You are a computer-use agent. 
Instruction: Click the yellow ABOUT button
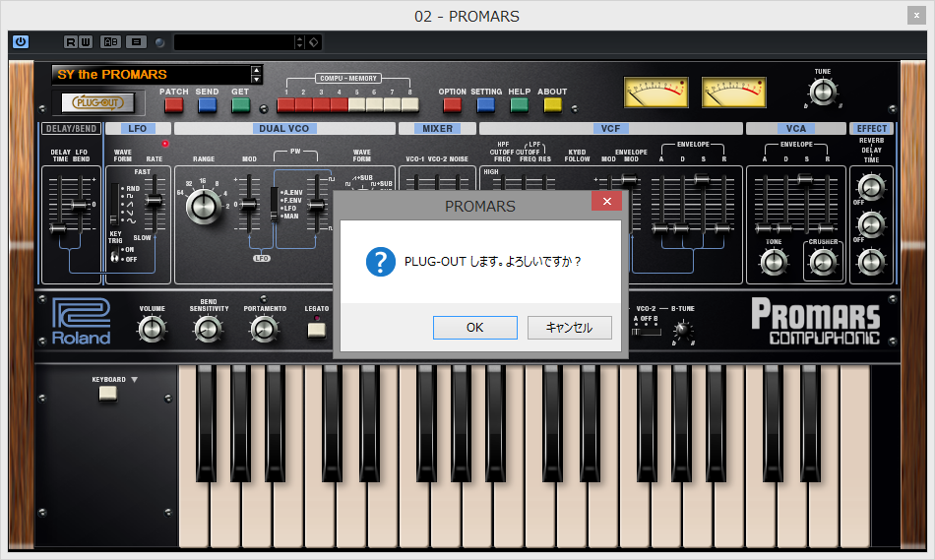552,105
